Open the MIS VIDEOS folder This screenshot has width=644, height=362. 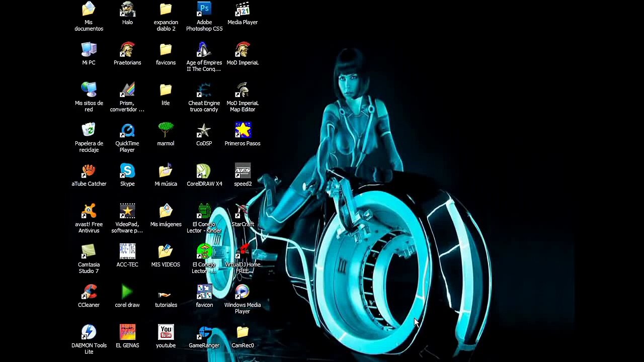point(166,251)
